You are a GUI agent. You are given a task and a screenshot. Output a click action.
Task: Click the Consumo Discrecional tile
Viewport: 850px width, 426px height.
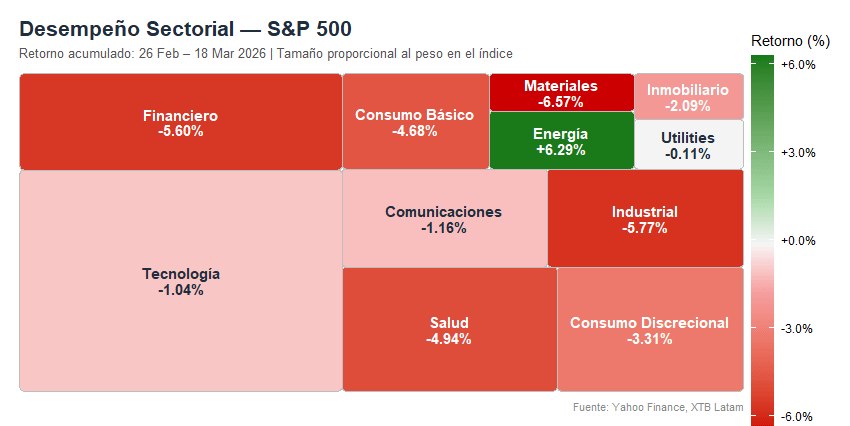(x=649, y=330)
